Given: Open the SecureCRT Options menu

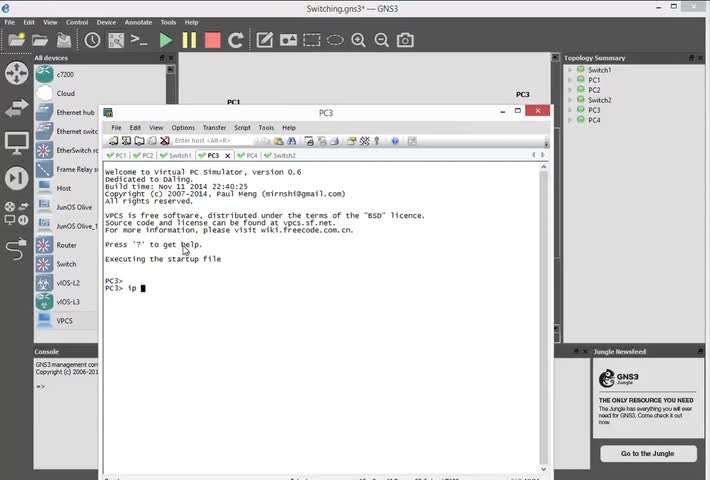Looking at the screenshot, I should point(183,128).
